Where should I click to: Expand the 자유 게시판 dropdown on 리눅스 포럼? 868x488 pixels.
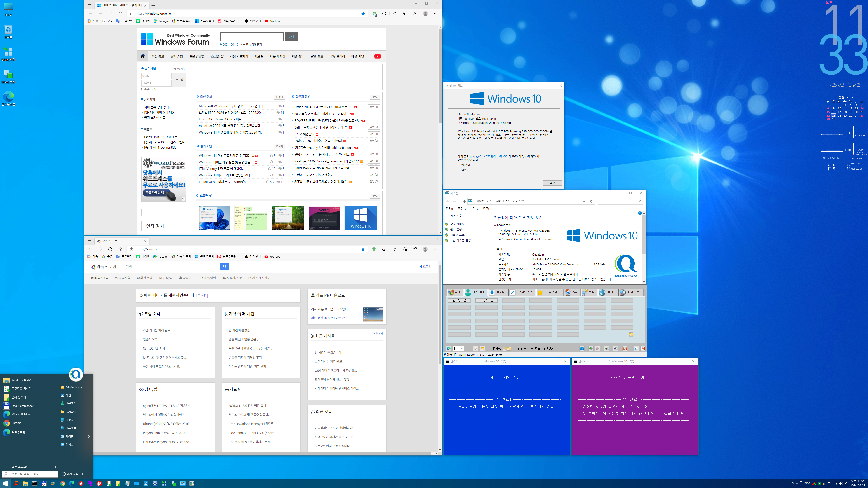(x=259, y=278)
